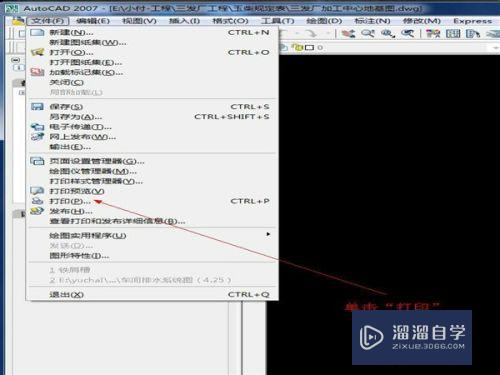Click the AutoCAD title bar application icon

coord(12,8)
